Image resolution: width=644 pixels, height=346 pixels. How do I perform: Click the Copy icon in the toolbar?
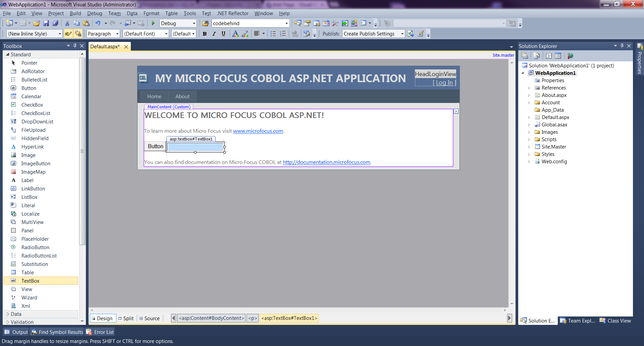(76, 23)
